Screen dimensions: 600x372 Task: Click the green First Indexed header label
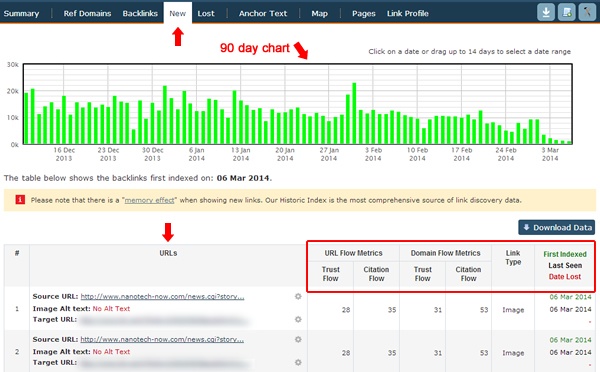click(565, 254)
